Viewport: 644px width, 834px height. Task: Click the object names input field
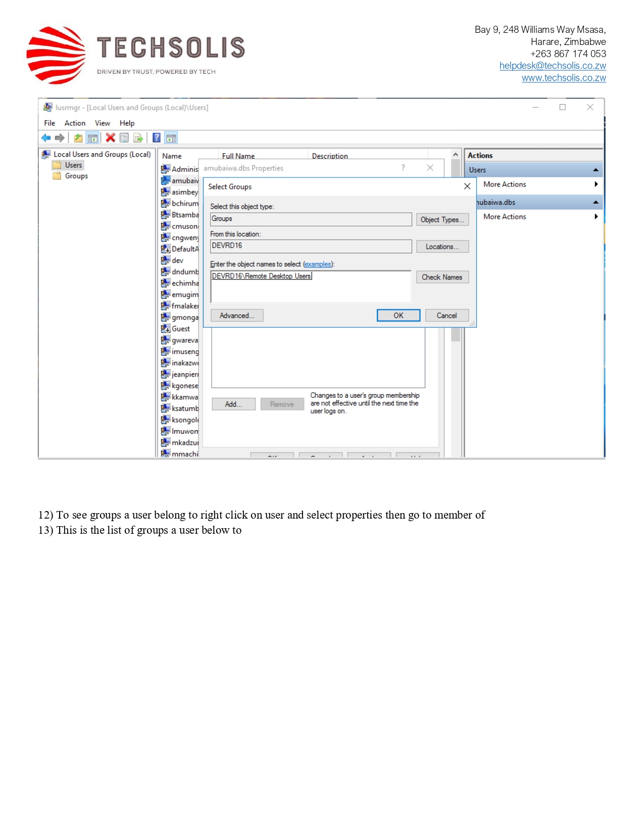pyautogui.click(x=311, y=287)
